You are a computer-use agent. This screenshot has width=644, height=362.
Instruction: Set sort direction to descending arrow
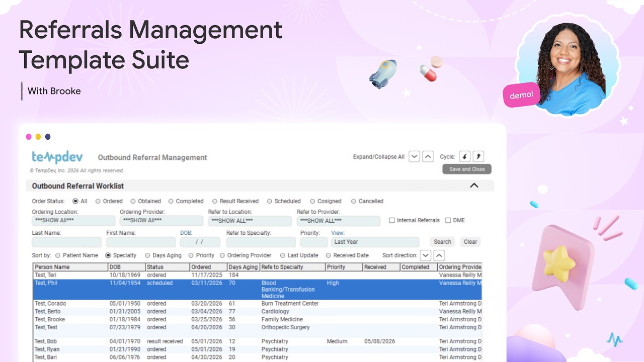point(426,255)
